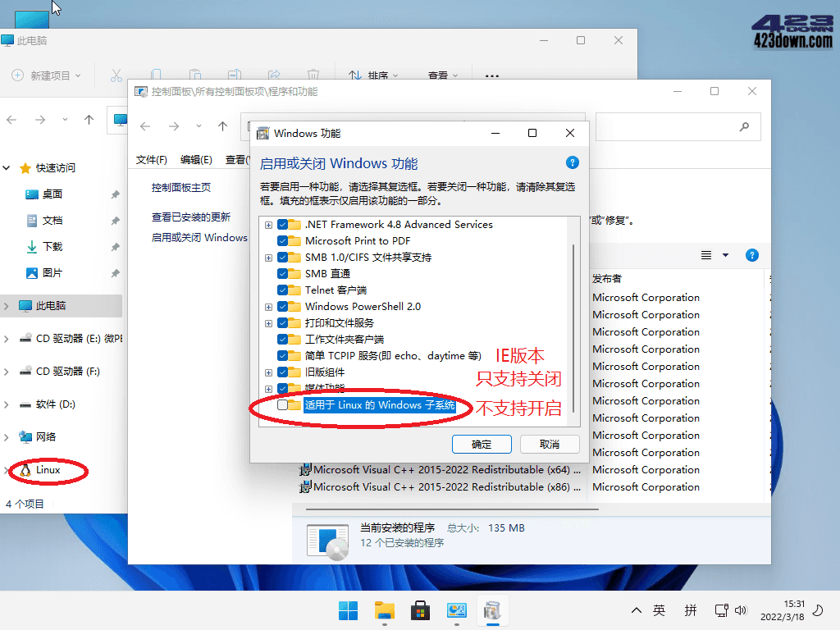The height and width of the screenshot is (630, 840).
Task: Expand 此电脑 in navigation pane
Action: tap(7, 306)
